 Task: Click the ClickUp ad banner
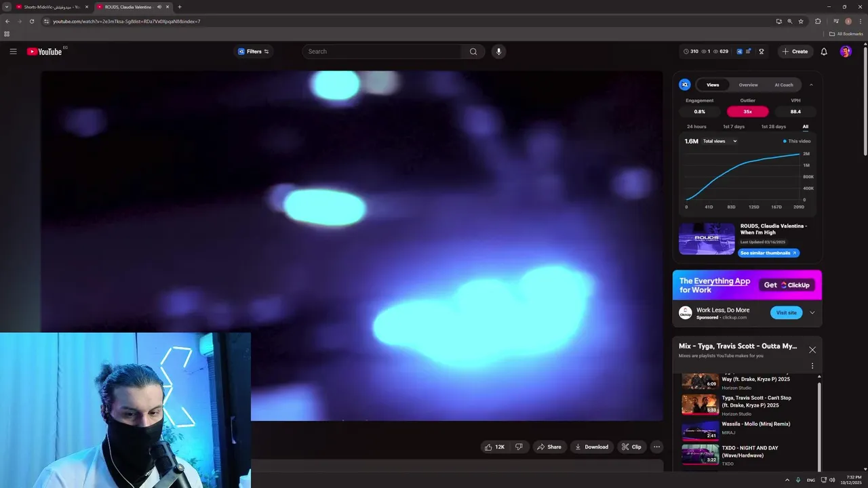[747, 285]
